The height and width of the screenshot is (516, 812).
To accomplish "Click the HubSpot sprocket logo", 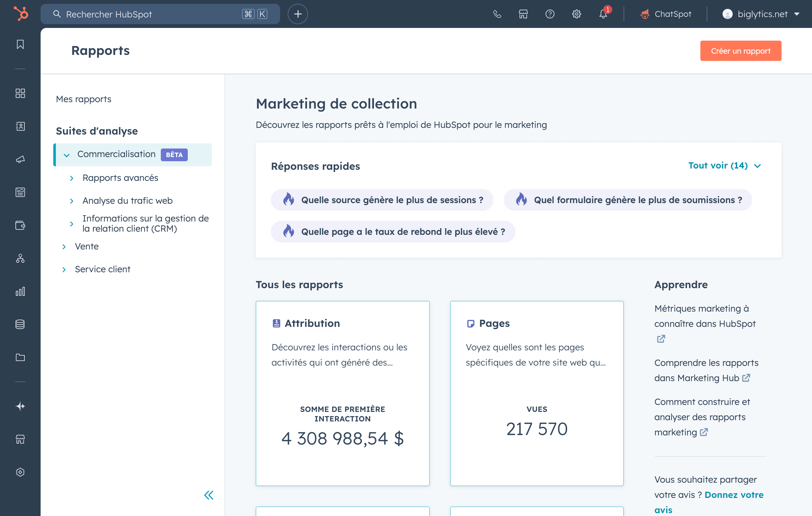I will 21,14.
